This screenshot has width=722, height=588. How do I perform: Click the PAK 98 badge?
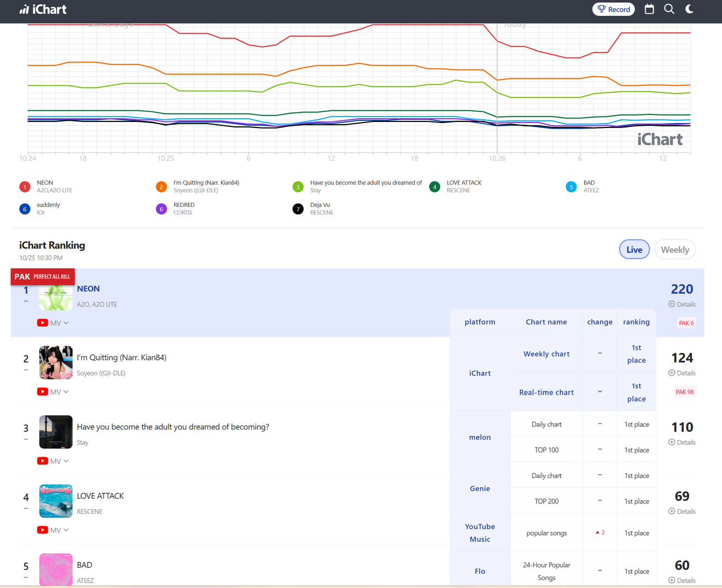point(684,392)
